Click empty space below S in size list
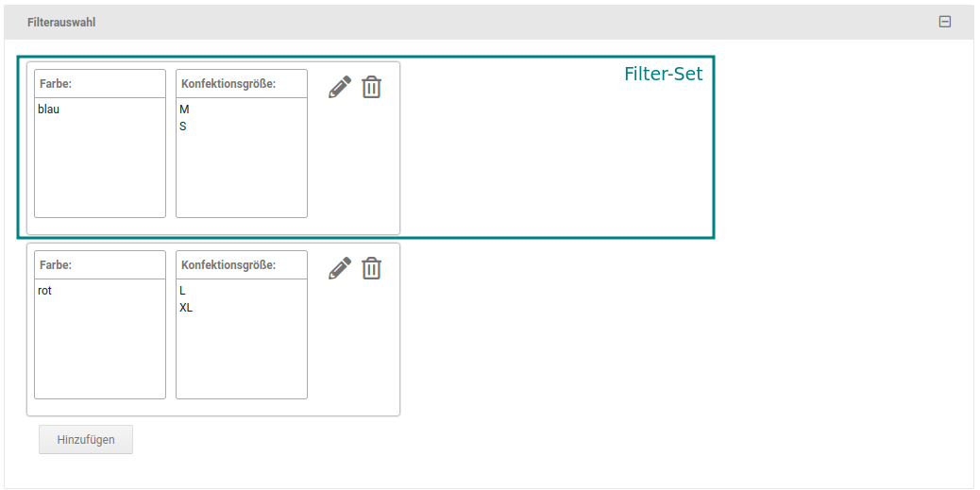980x490 pixels. click(x=241, y=175)
